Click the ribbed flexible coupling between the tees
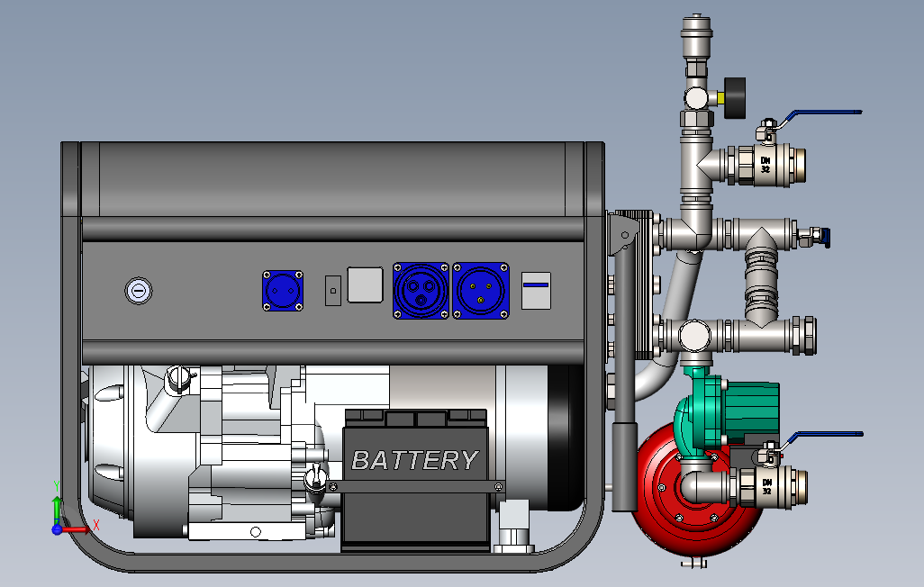Screen dimensions: 924x587 (762, 283)
